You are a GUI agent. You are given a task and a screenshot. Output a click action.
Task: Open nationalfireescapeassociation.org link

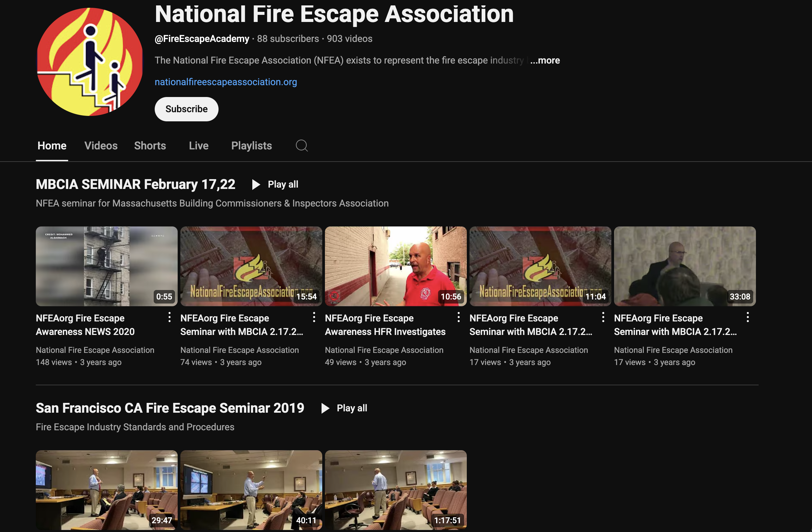pos(226,82)
